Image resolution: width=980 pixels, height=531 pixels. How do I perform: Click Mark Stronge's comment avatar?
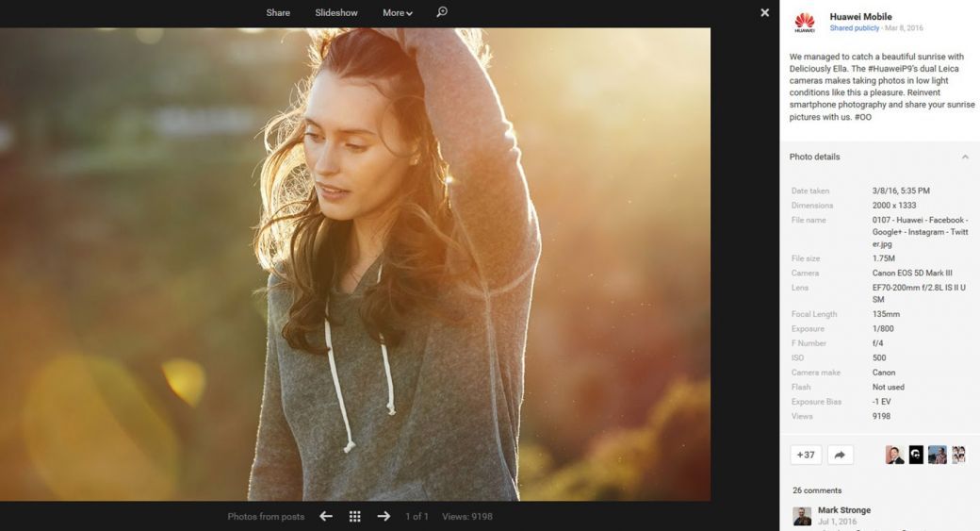pyautogui.click(x=802, y=516)
